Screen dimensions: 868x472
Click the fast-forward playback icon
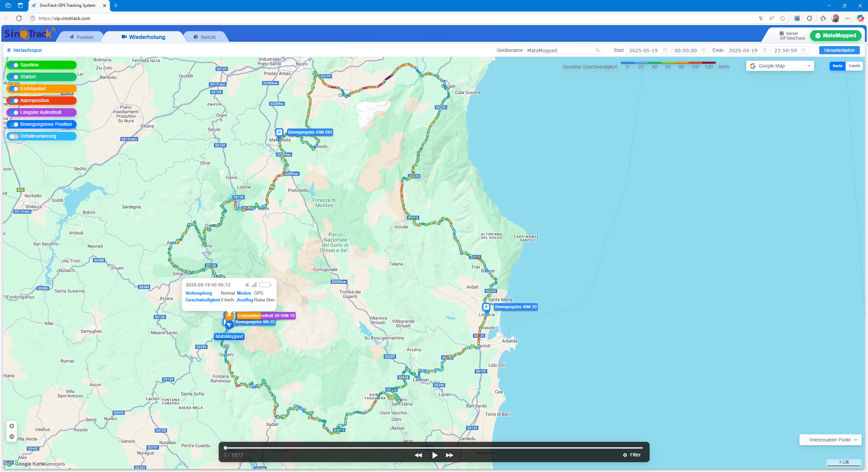point(450,455)
